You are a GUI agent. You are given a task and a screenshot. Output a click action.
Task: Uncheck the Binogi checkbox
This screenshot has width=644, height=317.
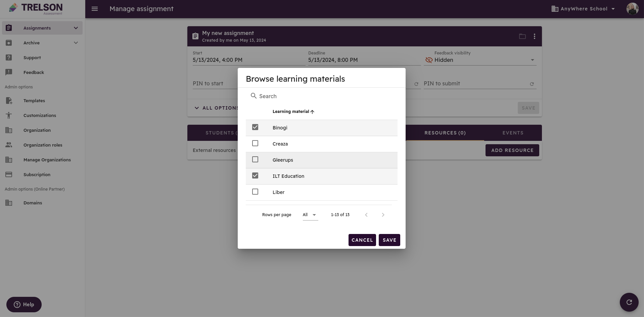(255, 127)
